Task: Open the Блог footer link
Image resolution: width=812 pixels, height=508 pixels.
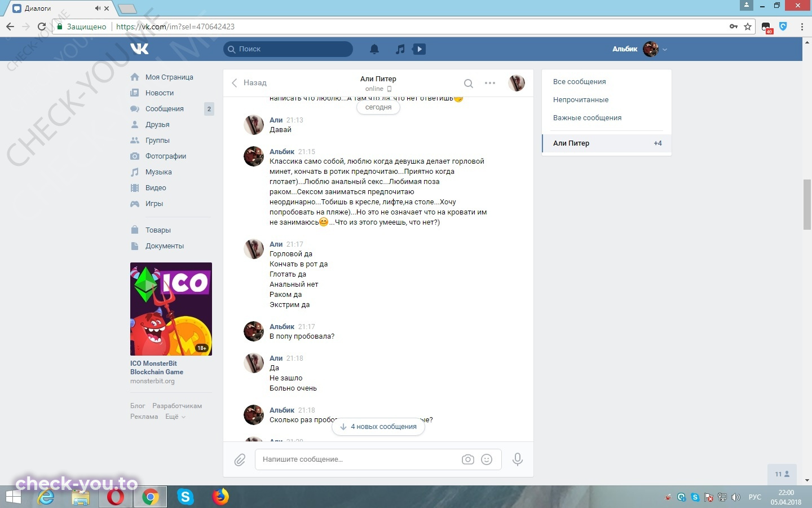Action: [x=138, y=406]
